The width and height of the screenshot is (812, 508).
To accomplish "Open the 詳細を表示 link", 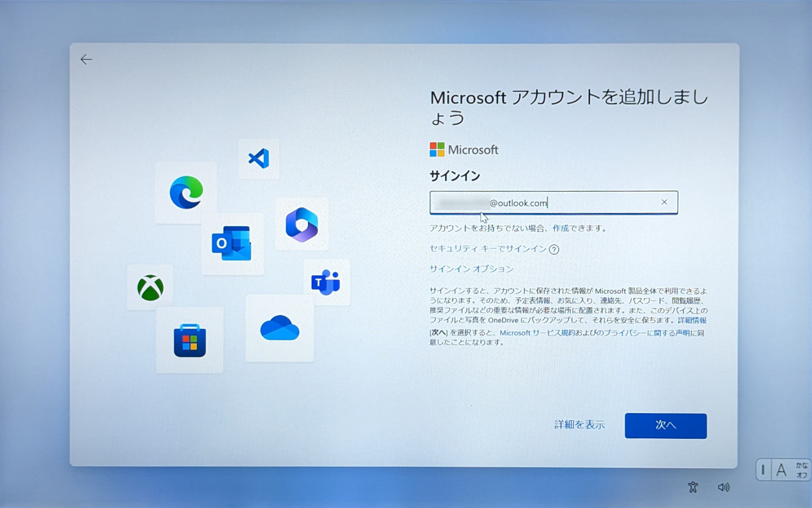I will (579, 425).
